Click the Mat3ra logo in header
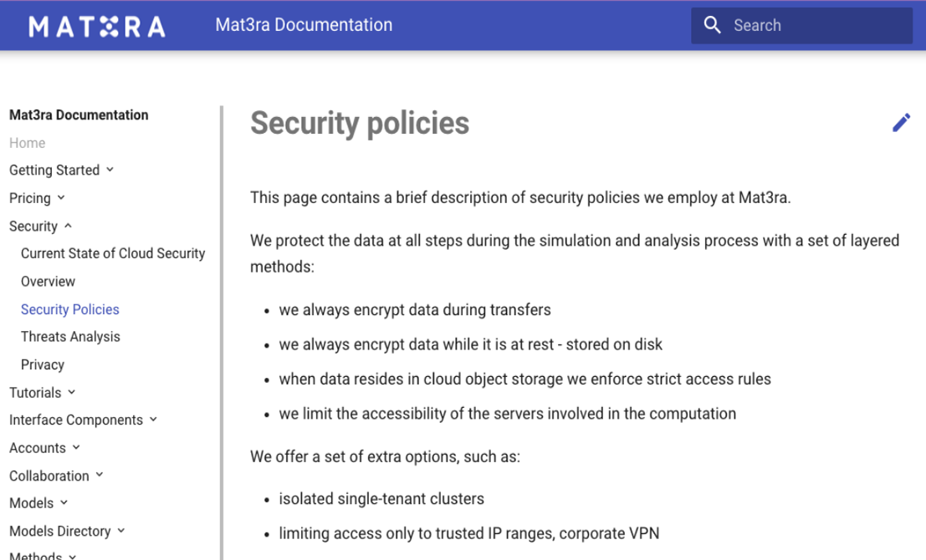 point(97,27)
